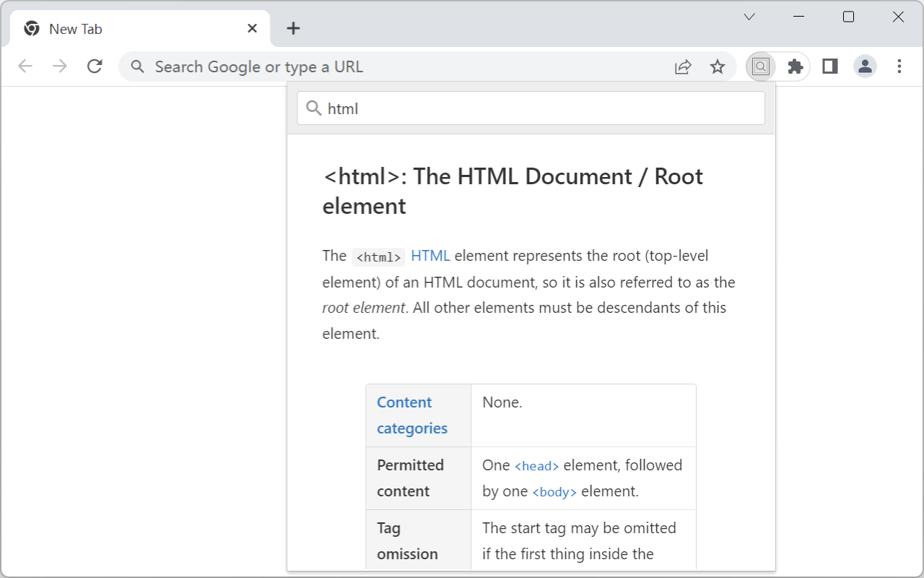924x578 pixels.
Task: Open Chrome's three-dot menu
Action: pyautogui.click(x=899, y=66)
